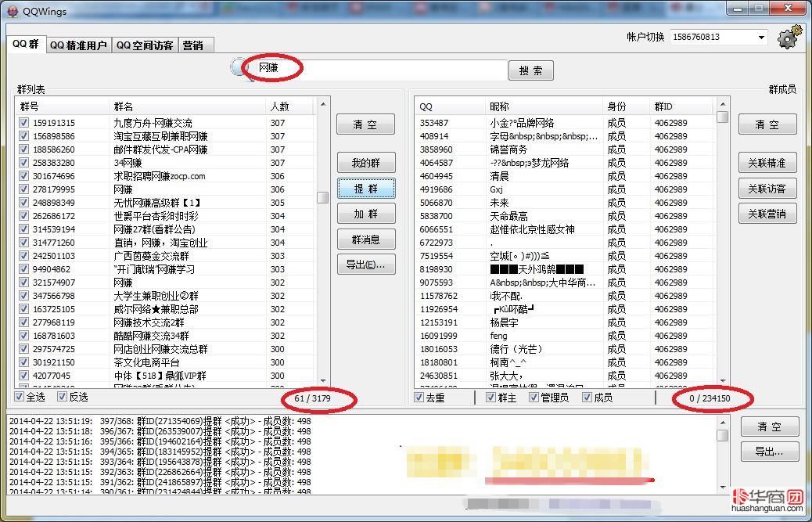Clear group members with right 清空 button
Screen dimensions: 812x522
coord(767,124)
